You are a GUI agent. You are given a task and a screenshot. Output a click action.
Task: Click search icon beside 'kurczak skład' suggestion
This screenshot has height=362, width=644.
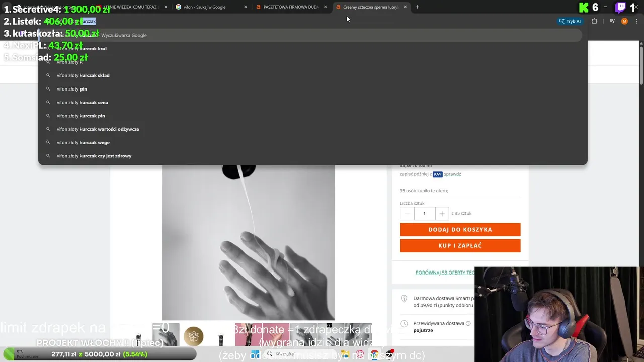pyautogui.click(x=48, y=75)
